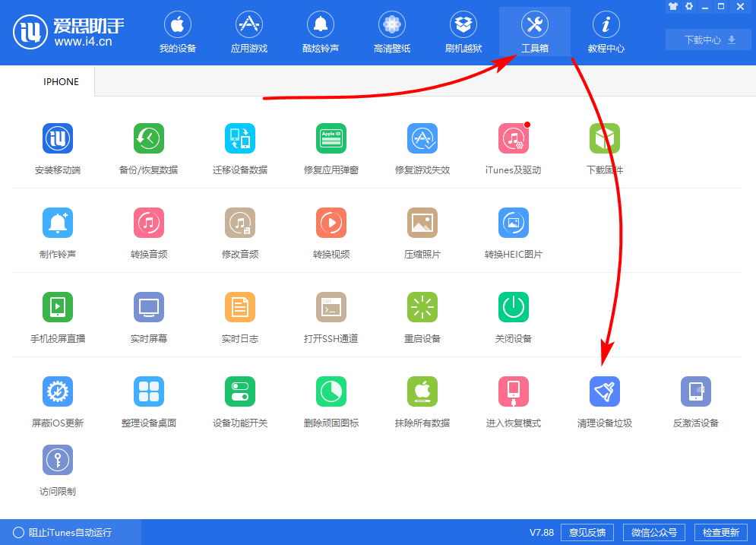Open the 压缩照片 photo compression tool
756x545 pixels.
point(422,232)
